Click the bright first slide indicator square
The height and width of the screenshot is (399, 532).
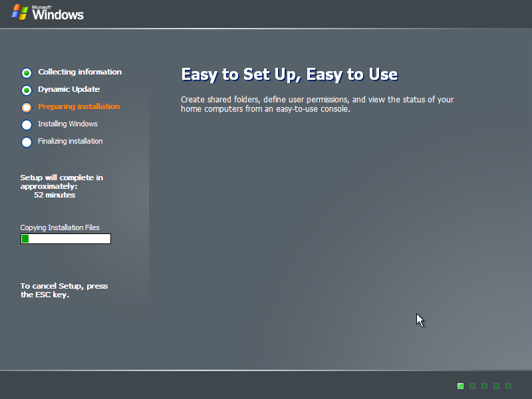[460, 386]
